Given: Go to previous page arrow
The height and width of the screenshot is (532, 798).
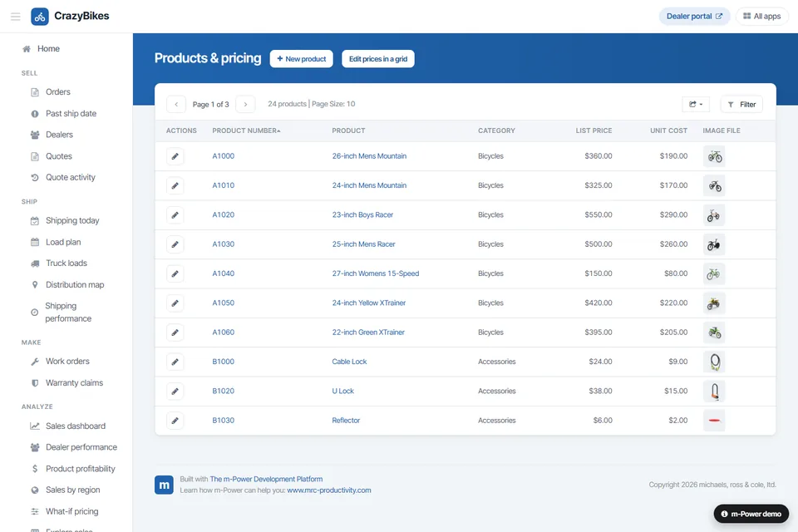Looking at the screenshot, I should tap(176, 105).
